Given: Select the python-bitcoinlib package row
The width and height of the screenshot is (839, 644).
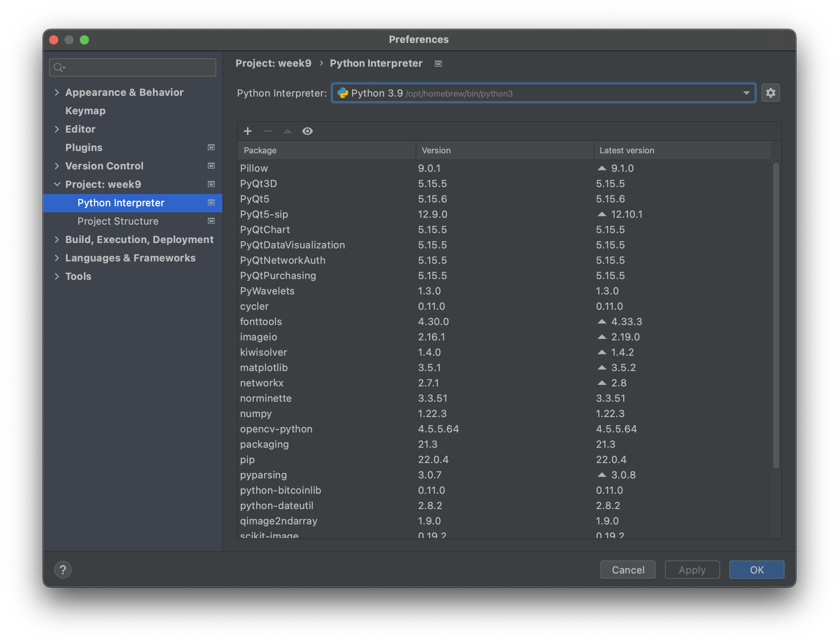Looking at the screenshot, I should (x=504, y=490).
